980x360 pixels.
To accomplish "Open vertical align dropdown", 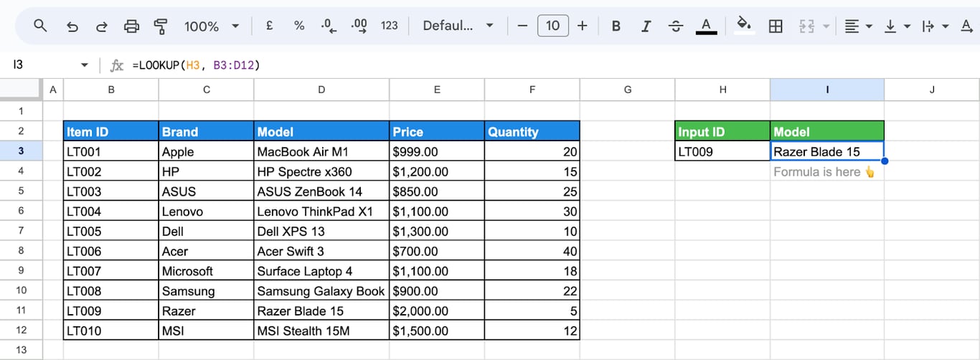I will tap(897, 26).
